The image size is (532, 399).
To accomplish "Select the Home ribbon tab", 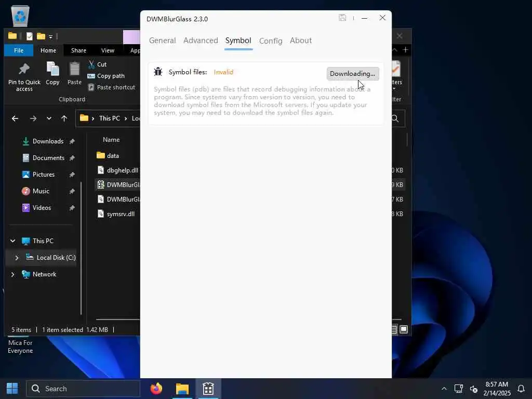I will coord(48,50).
